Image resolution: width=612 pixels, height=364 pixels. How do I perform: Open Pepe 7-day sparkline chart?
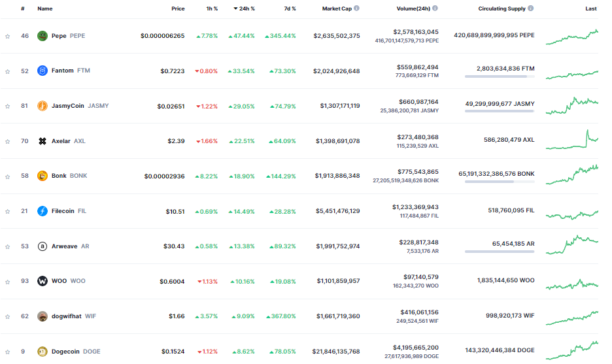pyautogui.click(x=572, y=37)
